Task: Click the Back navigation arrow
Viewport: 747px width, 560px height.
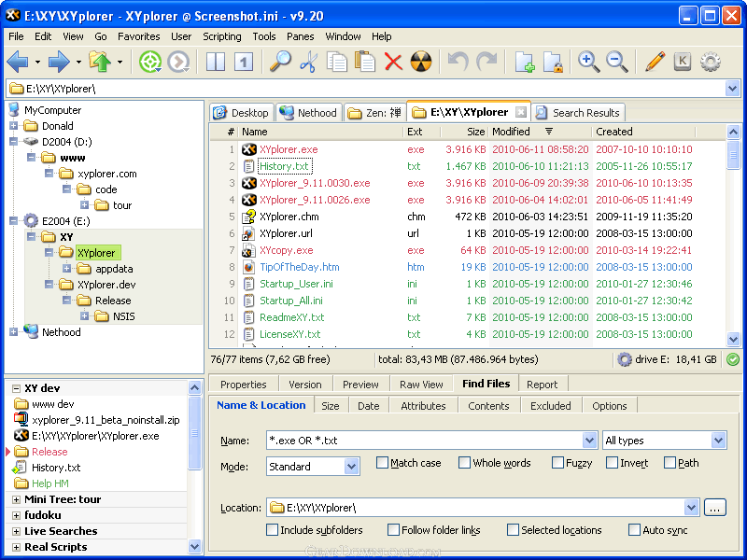Action: 18,63
